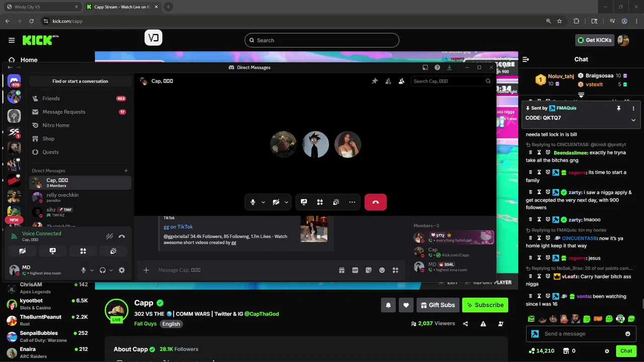Screen dimensions: 644x362
Task: Share screen button in voice panel
Action: pos(53,251)
